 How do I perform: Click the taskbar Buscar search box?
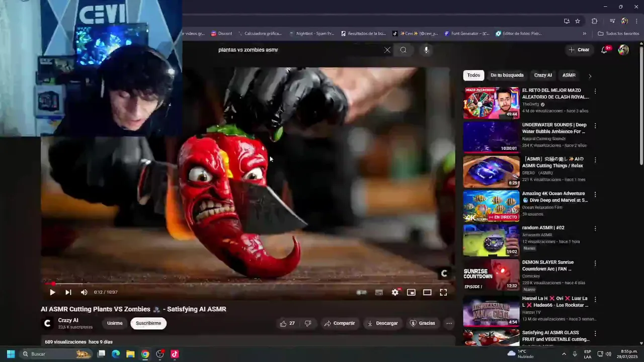tap(56, 354)
